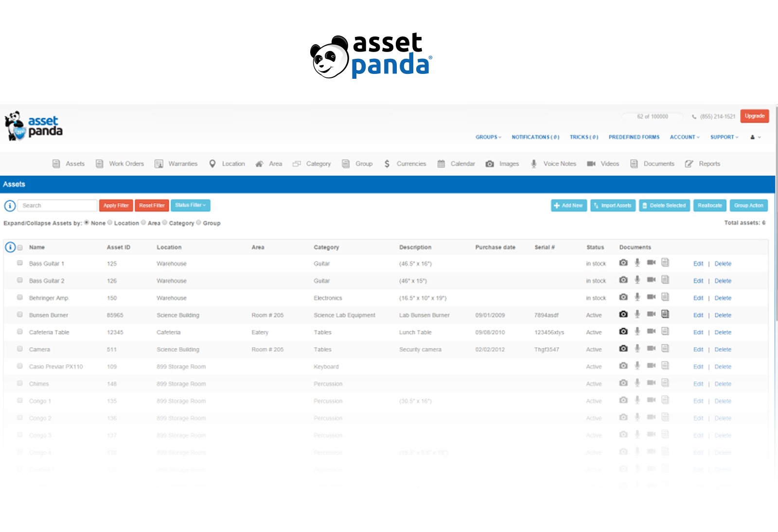Image resolution: width=778 pixels, height=532 pixels.
Task: Open PREDEFINED FORMS menu item
Action: pos(634,137)
